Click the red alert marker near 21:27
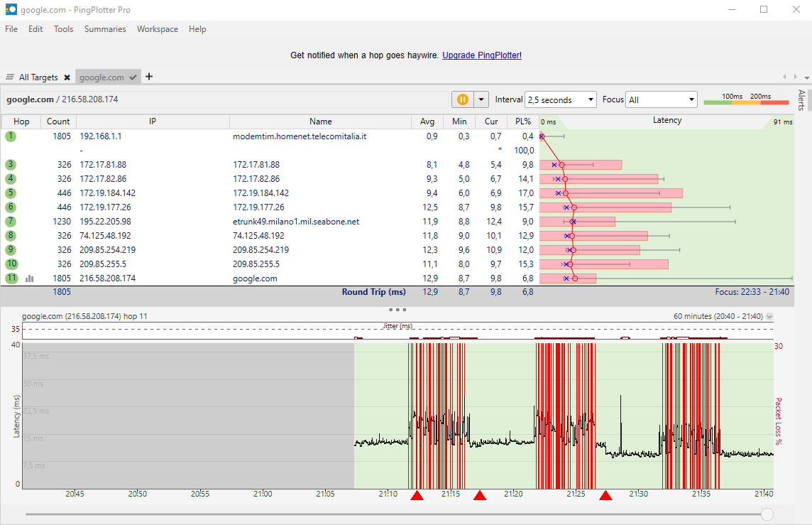Screen dimensions: 812x525 pos(606,495)
